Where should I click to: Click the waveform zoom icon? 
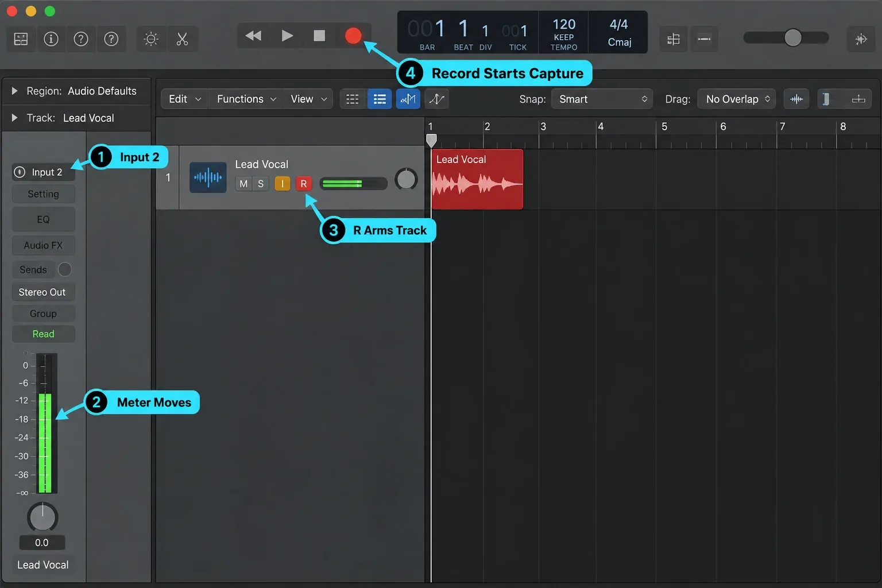click(796, 99)
